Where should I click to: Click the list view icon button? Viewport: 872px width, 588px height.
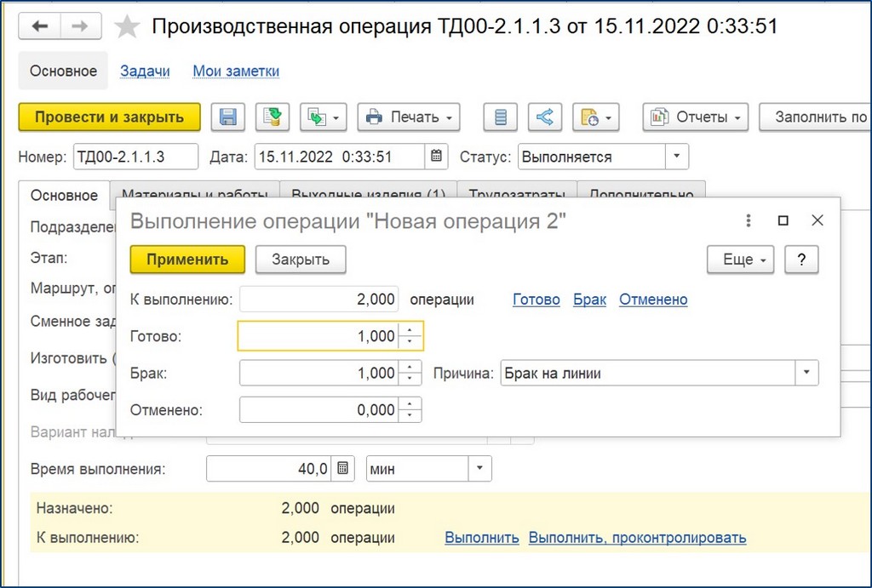click(x=501, y=117)
